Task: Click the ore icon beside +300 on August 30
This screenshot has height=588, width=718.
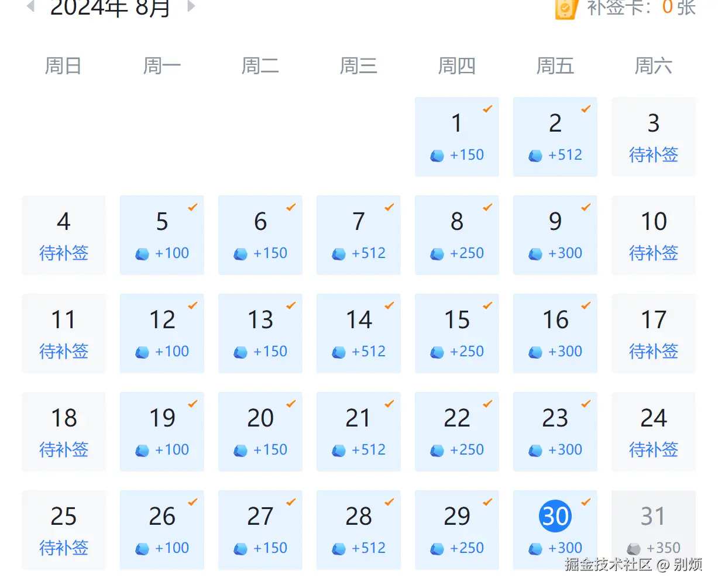Action: 534,549
